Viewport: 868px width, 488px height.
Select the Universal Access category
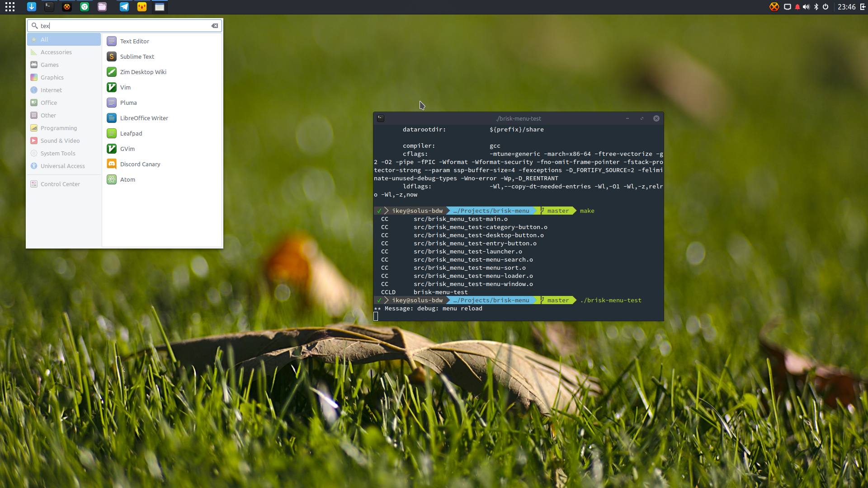pyautogui.click(x=64, y=166)
